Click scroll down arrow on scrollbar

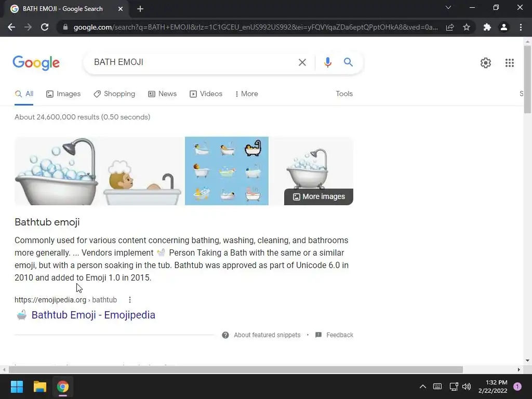coord(527,361)
